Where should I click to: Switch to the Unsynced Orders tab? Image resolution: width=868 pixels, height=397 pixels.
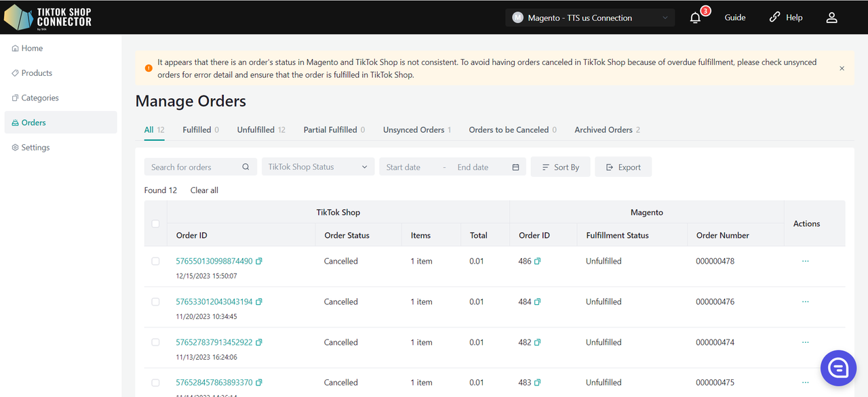(x=413, y=130)
